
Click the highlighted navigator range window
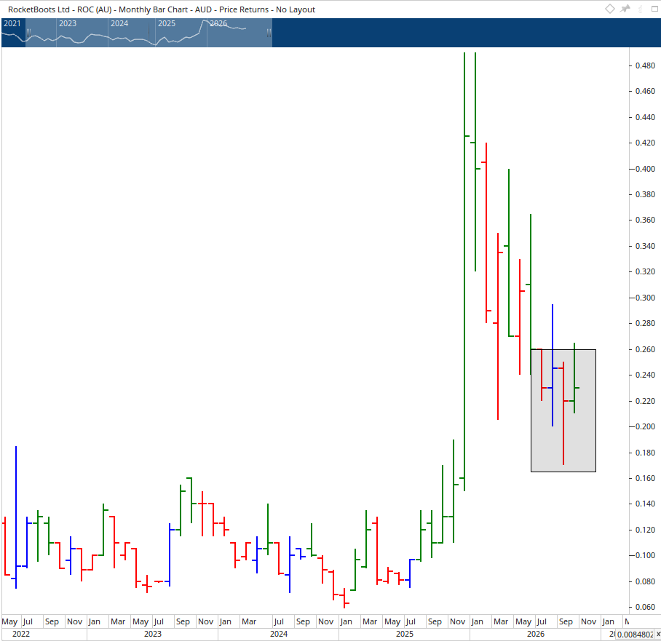click(149, 33)
